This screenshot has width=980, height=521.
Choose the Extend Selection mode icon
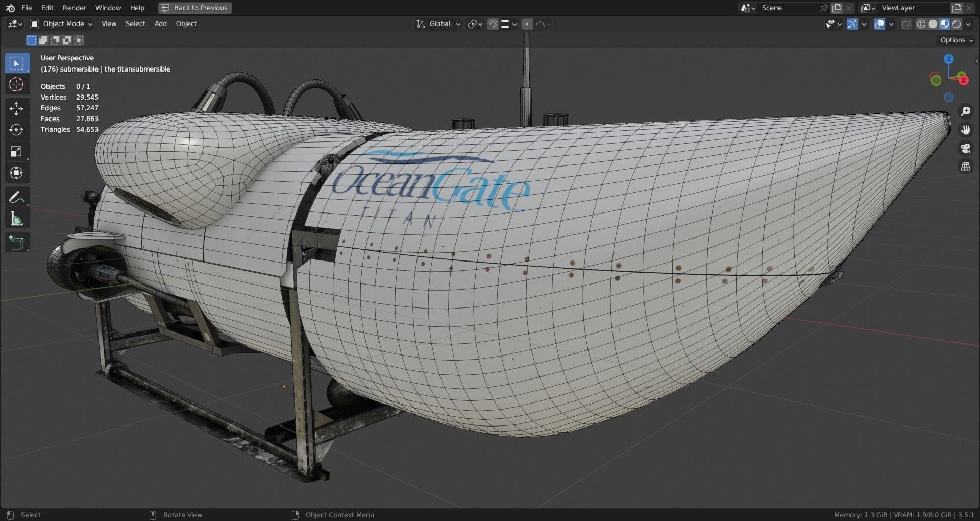(x=43, y=40)
